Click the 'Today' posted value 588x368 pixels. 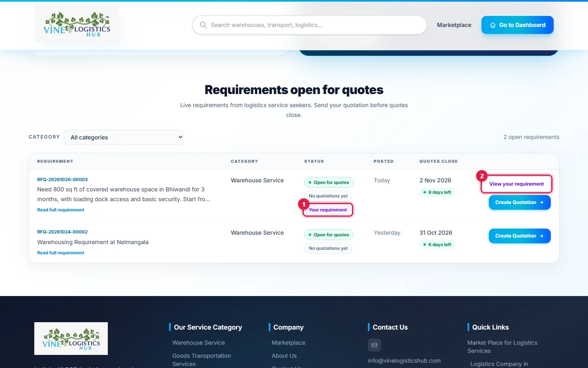tap(382, 180)
